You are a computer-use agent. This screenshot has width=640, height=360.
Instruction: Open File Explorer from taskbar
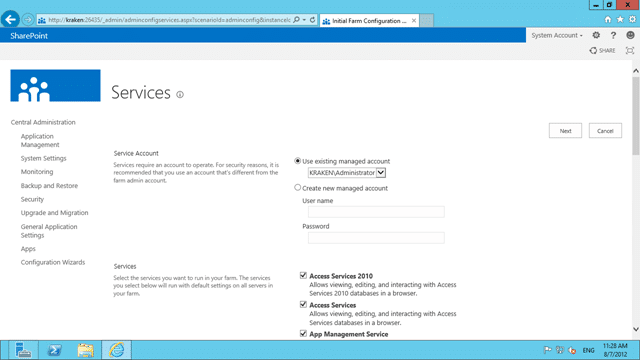[x=85, y=350]
